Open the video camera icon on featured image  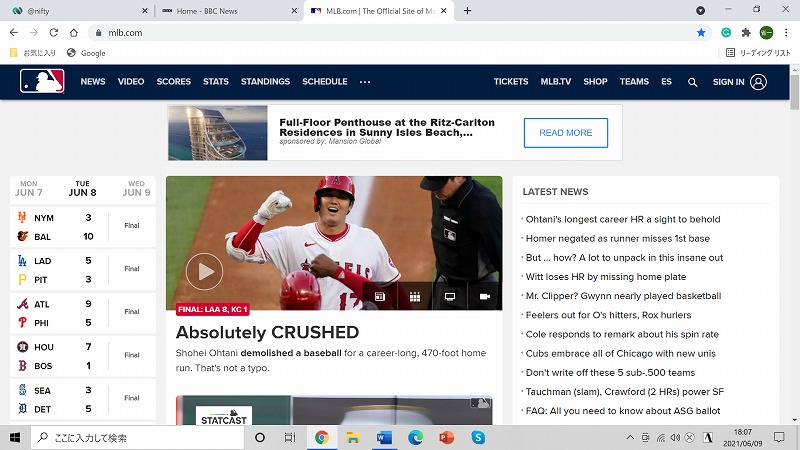coord(485,296)
